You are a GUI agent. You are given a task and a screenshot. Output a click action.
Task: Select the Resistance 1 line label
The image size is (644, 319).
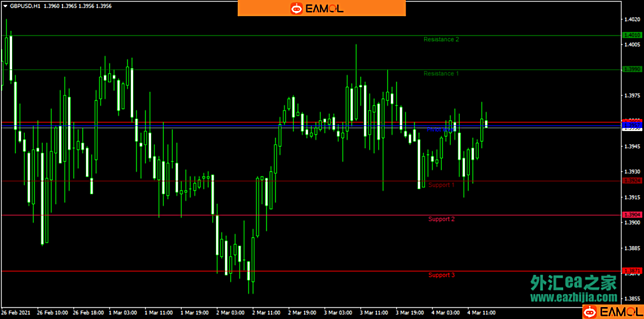441,74
